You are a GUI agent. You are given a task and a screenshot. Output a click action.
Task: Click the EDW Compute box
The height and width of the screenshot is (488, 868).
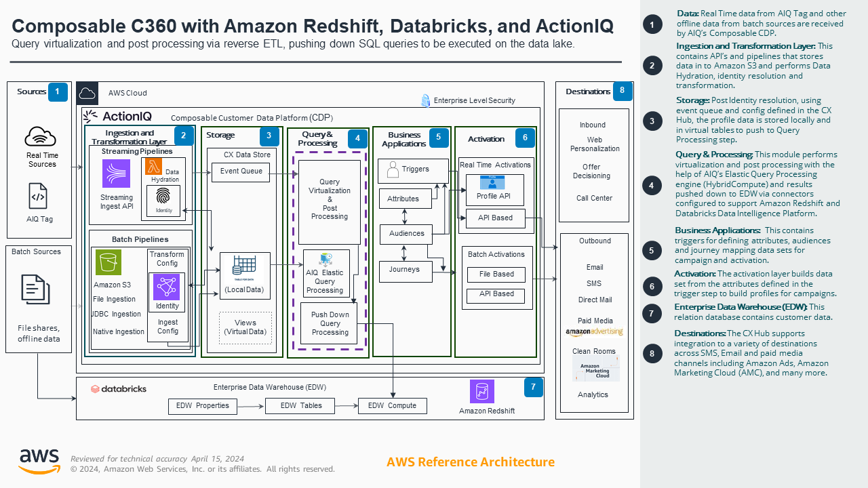(392, 406)
